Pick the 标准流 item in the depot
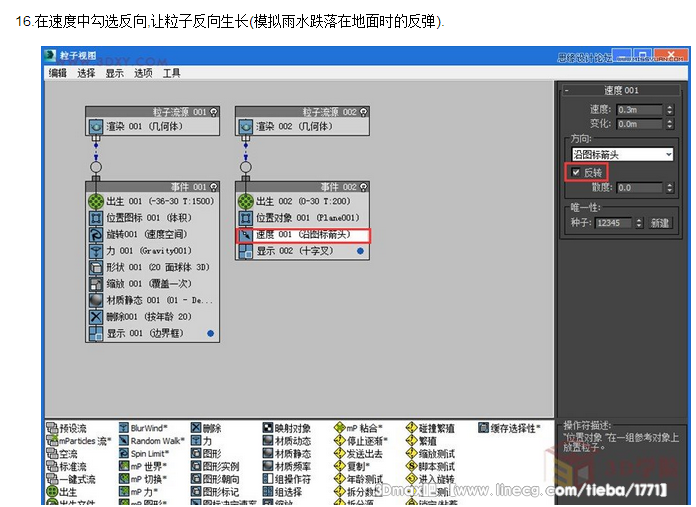 point(67,466)
